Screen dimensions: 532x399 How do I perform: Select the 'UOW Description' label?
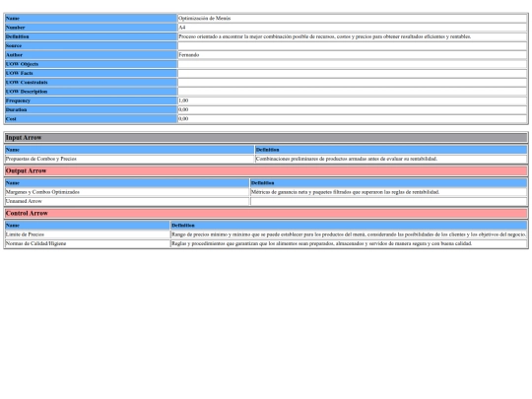click(x=27, y=92)
